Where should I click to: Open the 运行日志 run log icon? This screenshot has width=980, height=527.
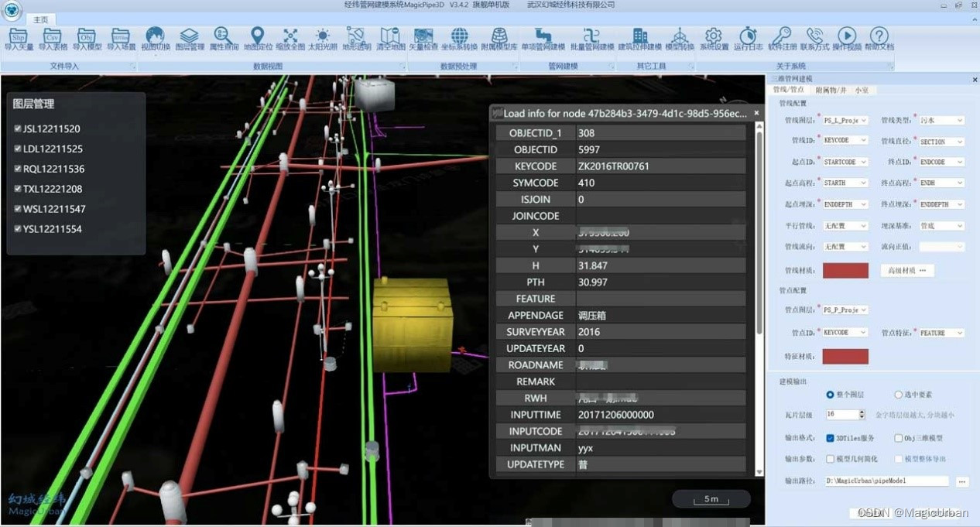748,36
